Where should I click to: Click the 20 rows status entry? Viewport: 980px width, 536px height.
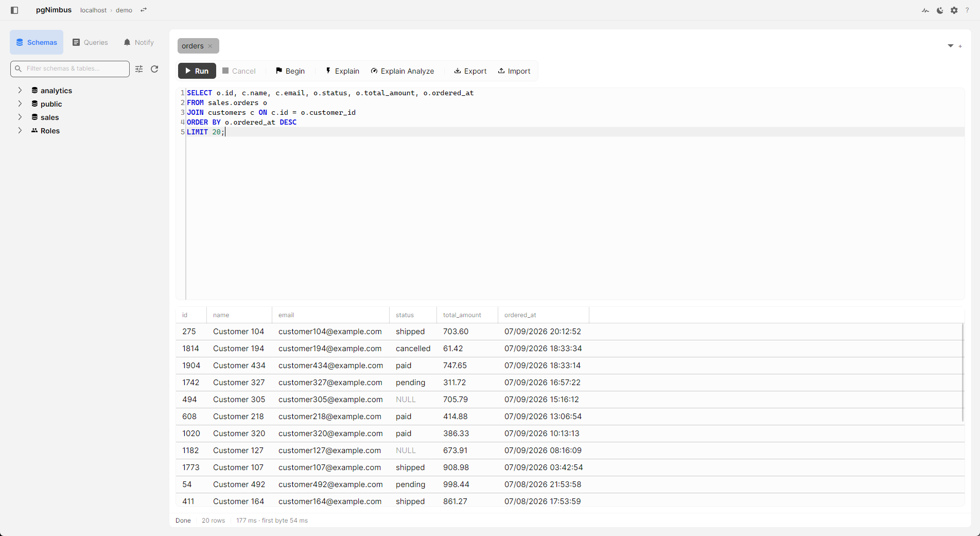tap(214, 521)
